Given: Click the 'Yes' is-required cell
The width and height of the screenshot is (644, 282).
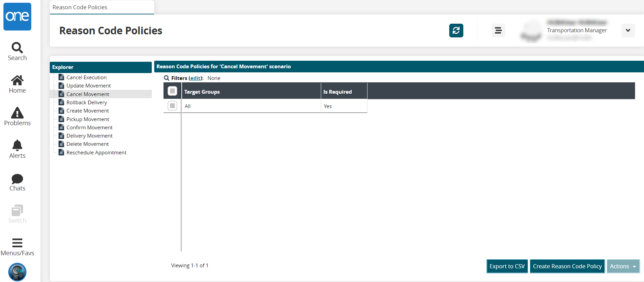Looking at the screenshot, I should point(344,106).
